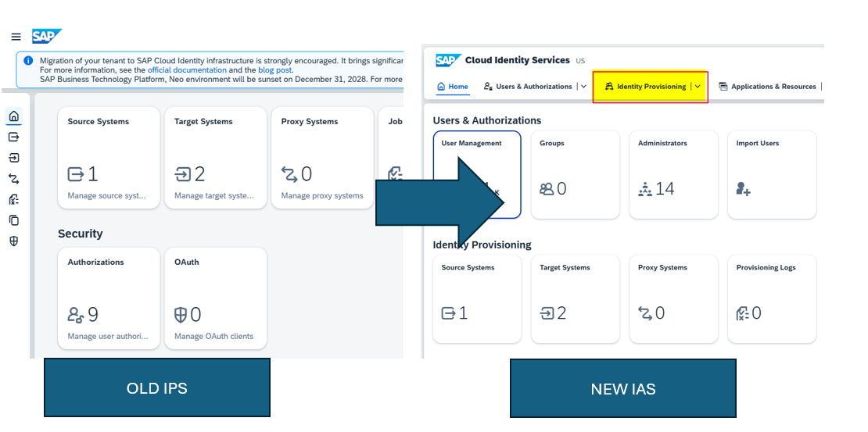Expand Users & Authorizations dropdown arrow
This screenshot has width=868, height=432.
click(x=583, y=86)
